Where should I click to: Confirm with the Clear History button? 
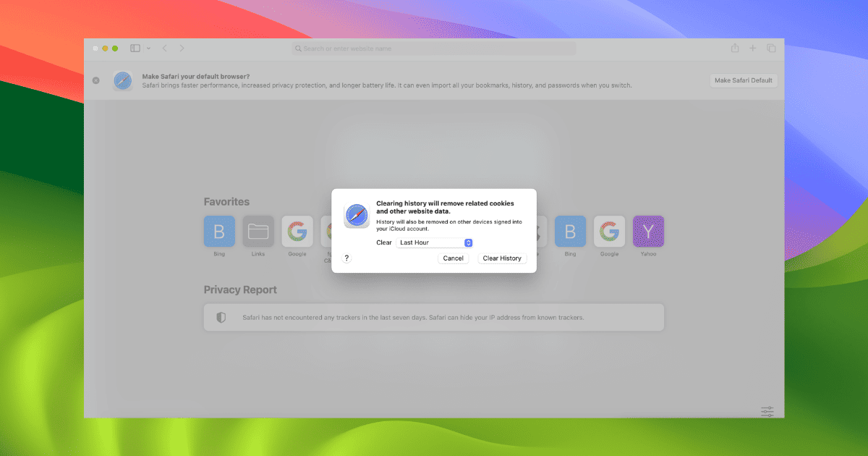click(x=502, y=258)
